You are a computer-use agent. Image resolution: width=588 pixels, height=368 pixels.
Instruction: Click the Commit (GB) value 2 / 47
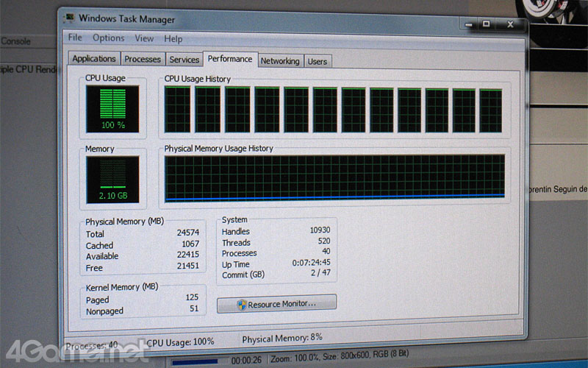click(x=320, y=272)
